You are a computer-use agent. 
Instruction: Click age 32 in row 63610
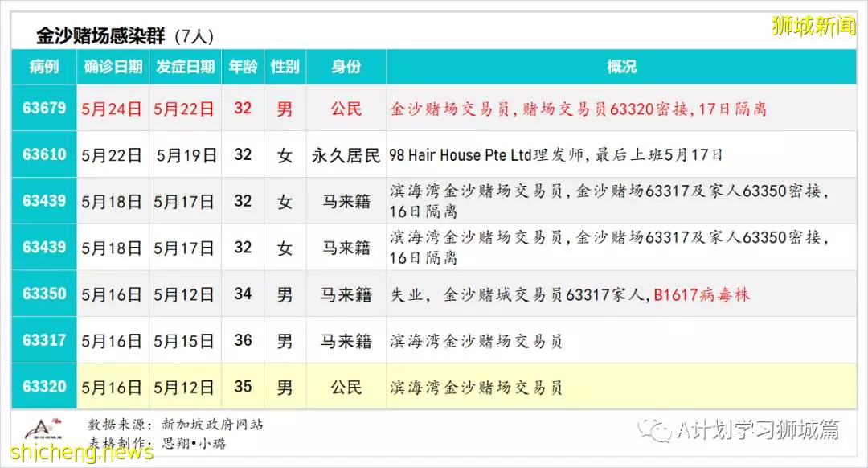pos(243,154)
